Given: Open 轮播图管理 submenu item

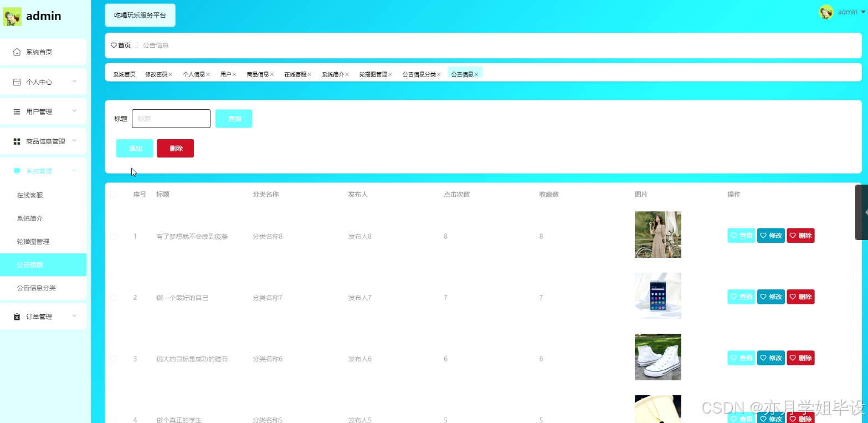Looking at the screenshot, I should pyautogui.click(x=43, y=242).
